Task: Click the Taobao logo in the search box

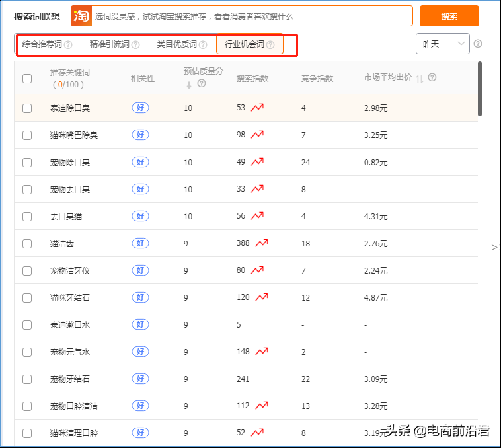Action: (x=81, y=16)
